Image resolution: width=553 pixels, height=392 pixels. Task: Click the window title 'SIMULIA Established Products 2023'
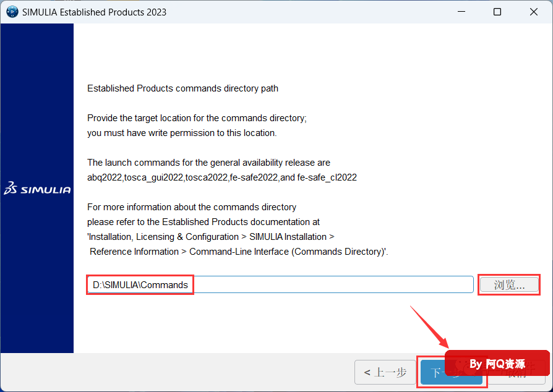pos(94,12)
